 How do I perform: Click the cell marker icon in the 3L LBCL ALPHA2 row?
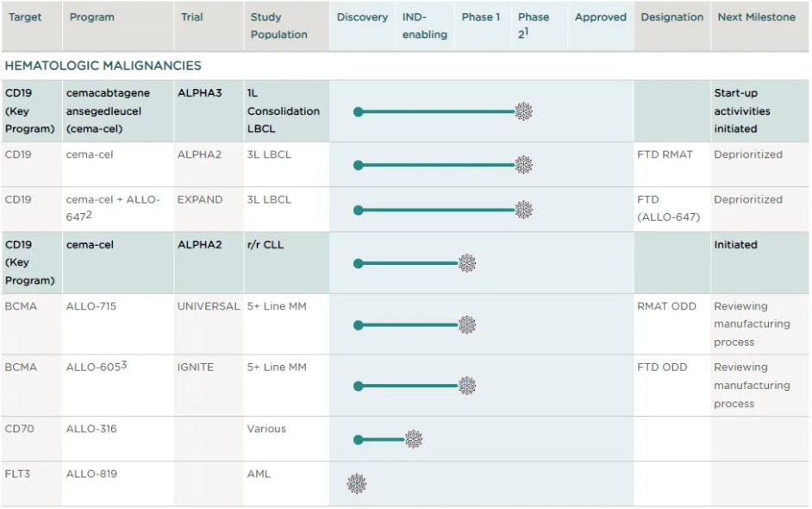[523, 165]
